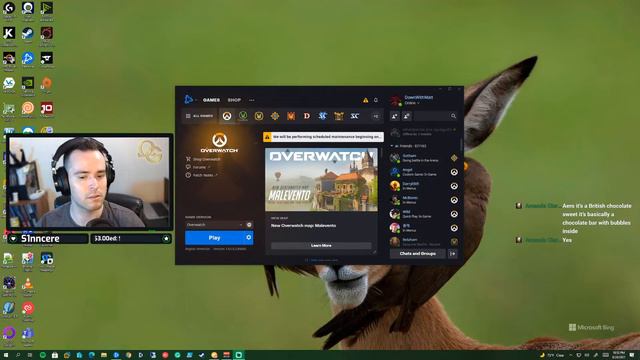640x360 pixels.
Task: Open the Battle.net logo menu
Action: tap(188, 99)
